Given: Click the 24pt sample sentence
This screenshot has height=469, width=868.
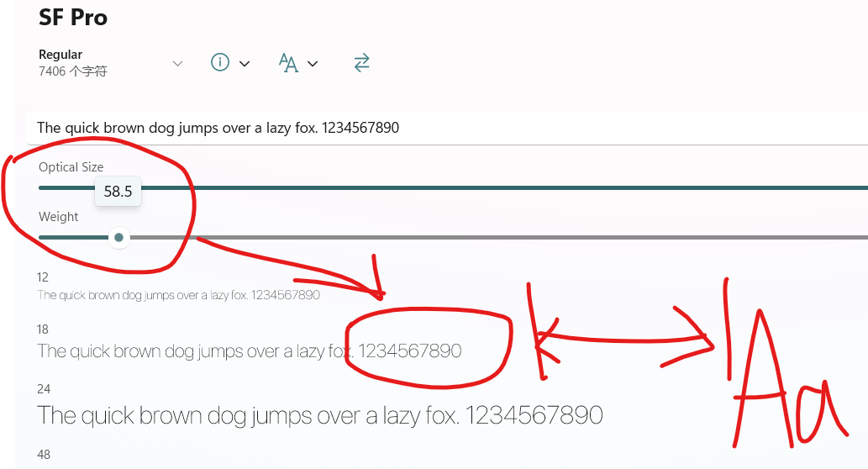Looking at the screenshot, I should [320, 416].
